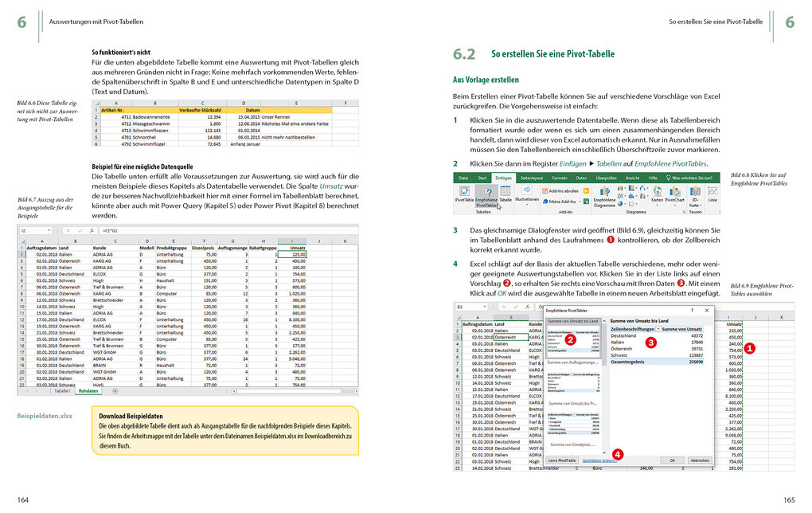Select the Einfügen ribbon tab
The width and height of the screenshot is (812, 513).
(504, 178)
